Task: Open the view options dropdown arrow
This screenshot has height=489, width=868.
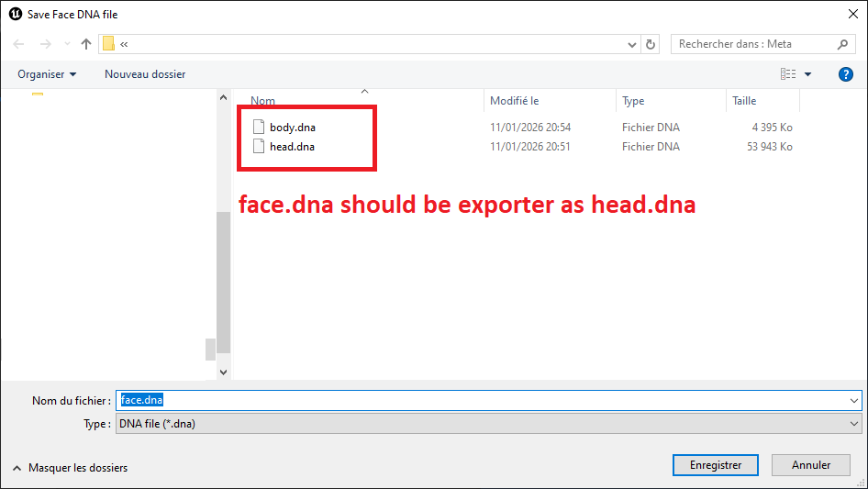Action: point(807,74)
